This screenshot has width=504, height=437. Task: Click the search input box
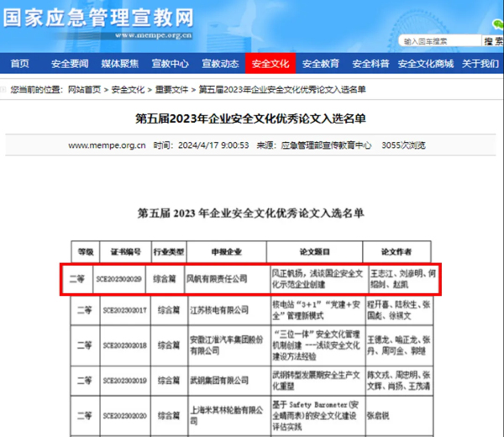(438, 40)
